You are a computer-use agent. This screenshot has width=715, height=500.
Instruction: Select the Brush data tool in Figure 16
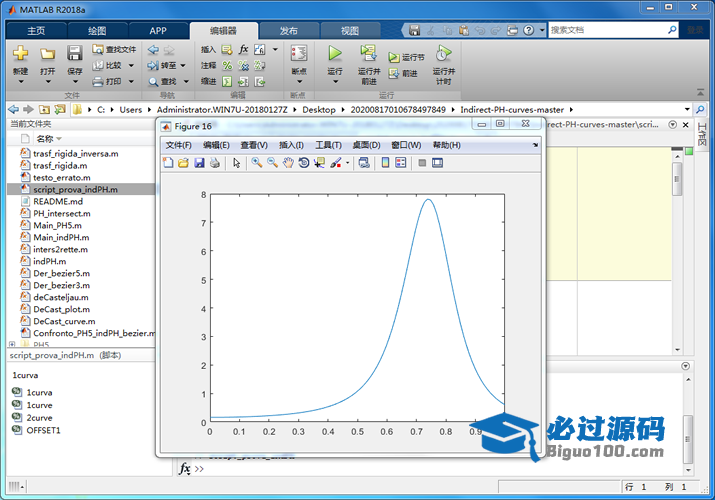click(x=336, y=163)
